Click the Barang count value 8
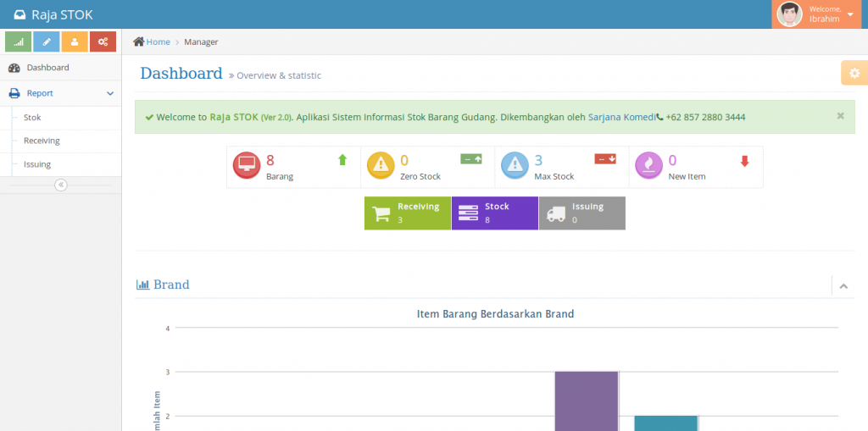868x431 pixels. coord(270,160)
